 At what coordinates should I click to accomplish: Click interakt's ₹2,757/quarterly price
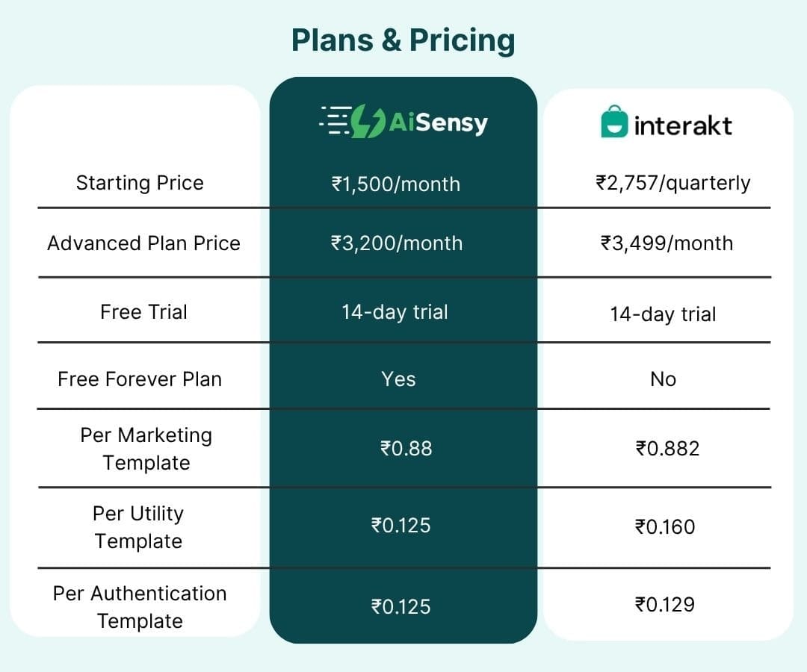(x=672, y=183)
